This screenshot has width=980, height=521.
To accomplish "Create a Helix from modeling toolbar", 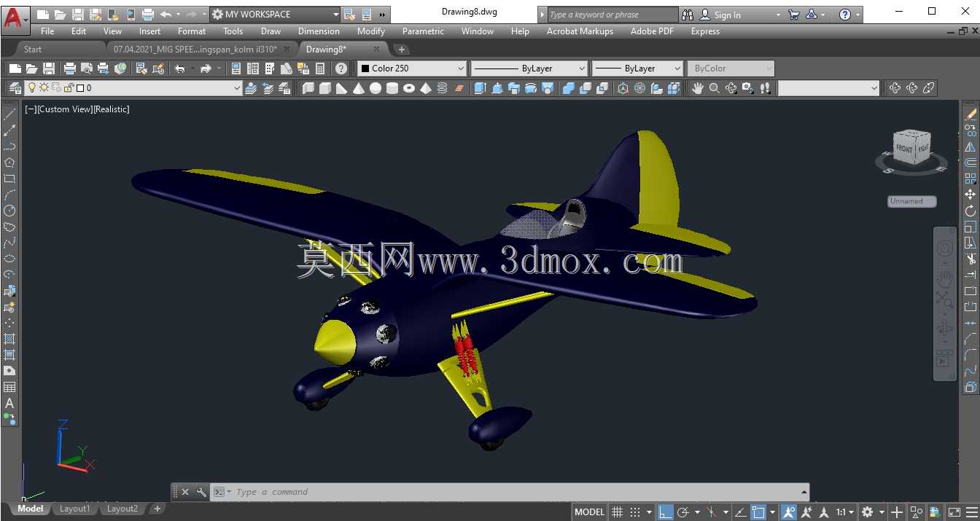I will pyautogui.click(x=443, y=88).
